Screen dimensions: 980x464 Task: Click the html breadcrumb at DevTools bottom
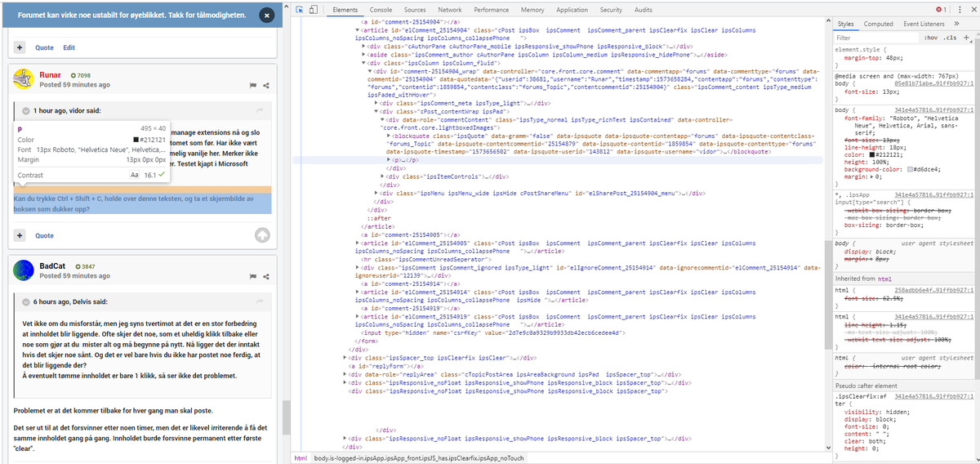tap(301, 457)
